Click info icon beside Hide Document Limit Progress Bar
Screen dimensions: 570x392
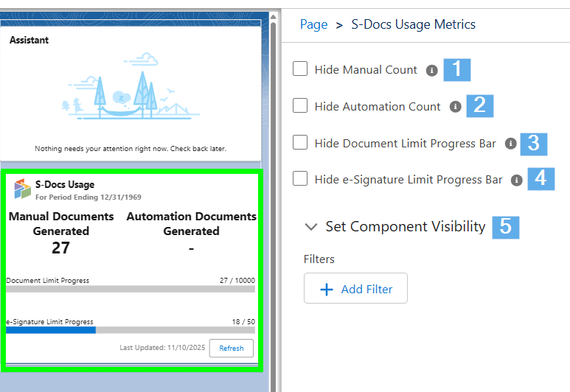[x=510, y=144]
